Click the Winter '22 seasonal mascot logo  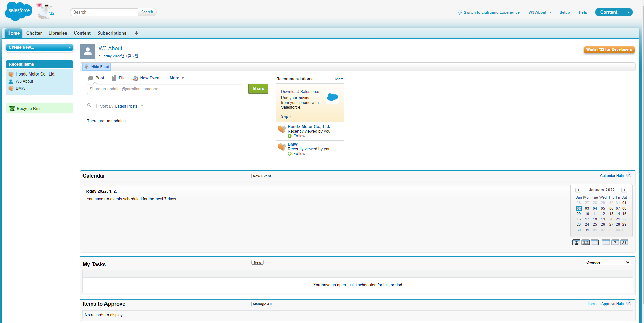(45, 11)
